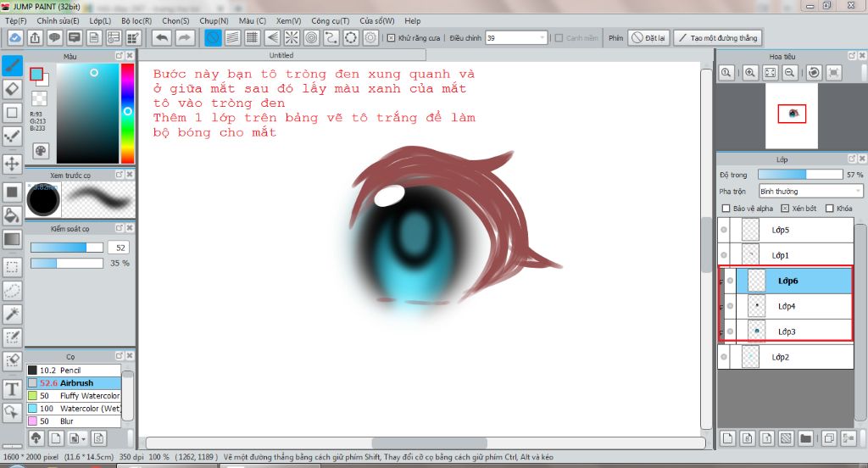Enable the parallel lines snap guide
This screenshot has width=868, height=468.
pyautogui.click(x=232, y=37)
